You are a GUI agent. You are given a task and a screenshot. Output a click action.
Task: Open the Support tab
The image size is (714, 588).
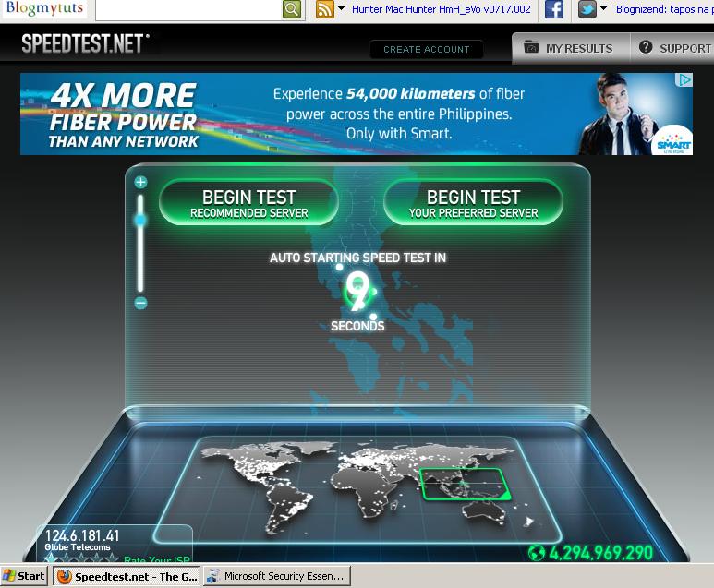[672, 48]
